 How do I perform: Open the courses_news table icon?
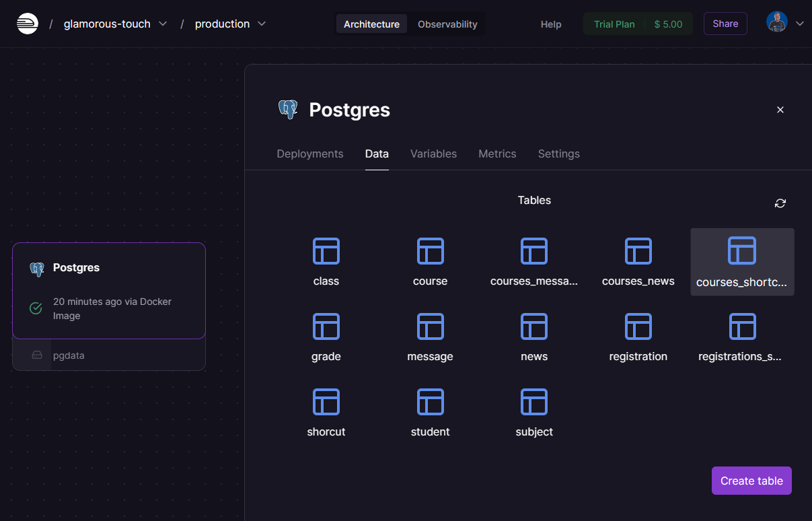[638, 251]
